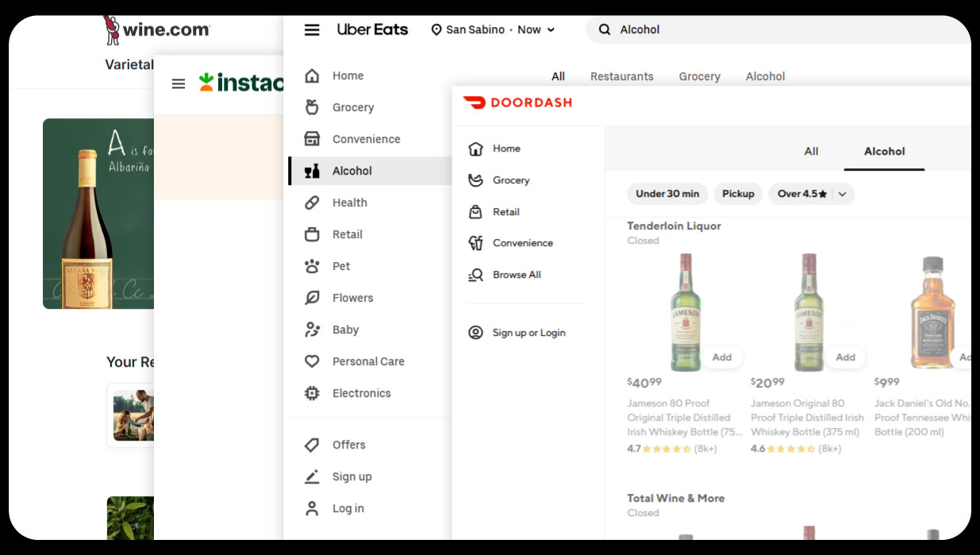Select the All tab in DoorDash
Viewport: 980px width, 555px height.
tap(811, 151)
